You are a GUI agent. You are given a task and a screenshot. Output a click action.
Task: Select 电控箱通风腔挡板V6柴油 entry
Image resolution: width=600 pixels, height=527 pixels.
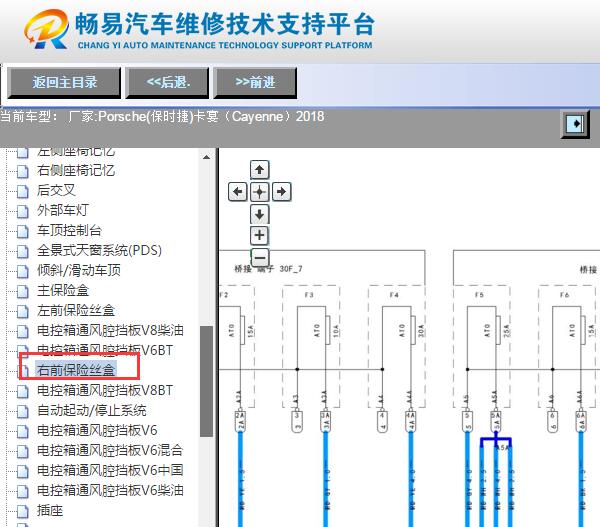[110, 490]
